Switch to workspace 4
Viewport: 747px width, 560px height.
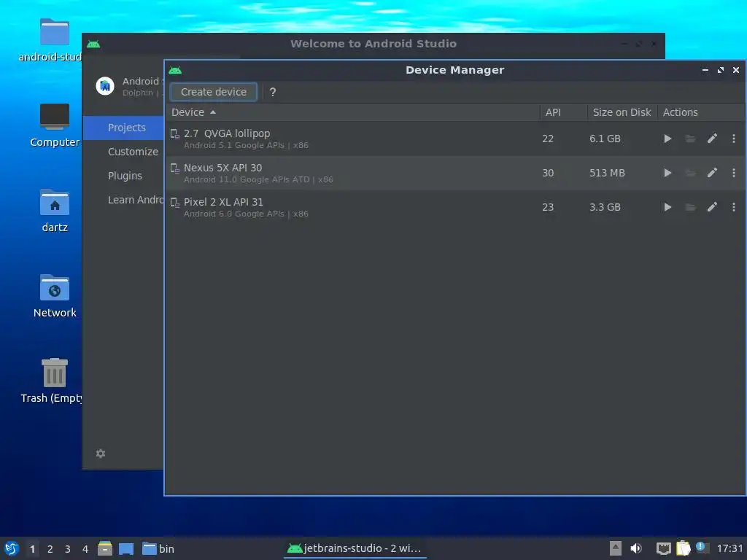(x=85, y=549)
